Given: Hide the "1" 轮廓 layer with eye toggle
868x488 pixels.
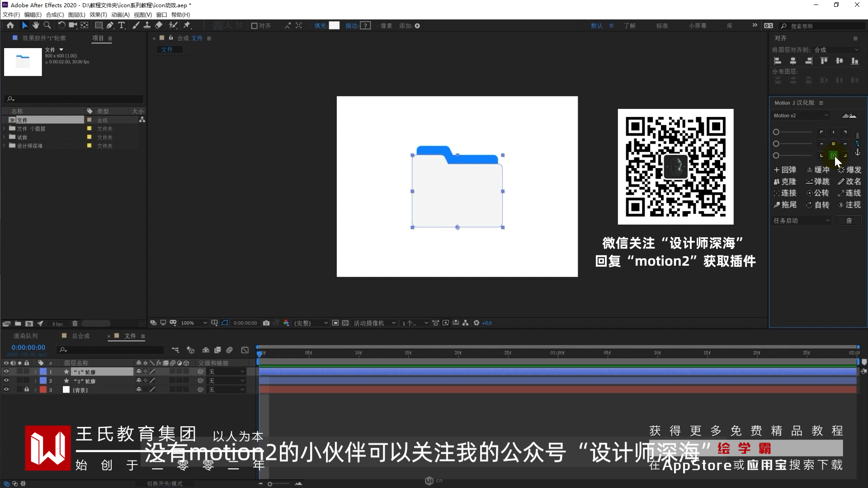Looking at the screenshot, I should click(6, 372).
